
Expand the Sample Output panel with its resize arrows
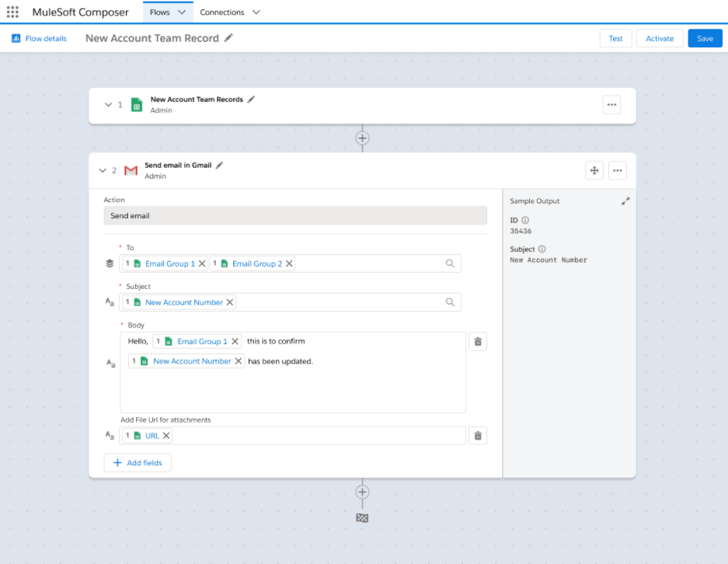[x=625, y=200]
